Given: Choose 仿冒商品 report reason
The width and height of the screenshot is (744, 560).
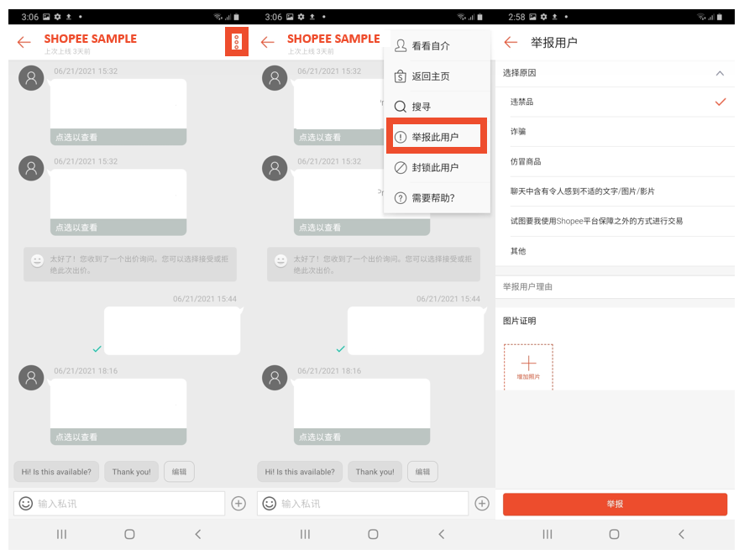Looking at the screenshot, I should (x=615, y=161).
